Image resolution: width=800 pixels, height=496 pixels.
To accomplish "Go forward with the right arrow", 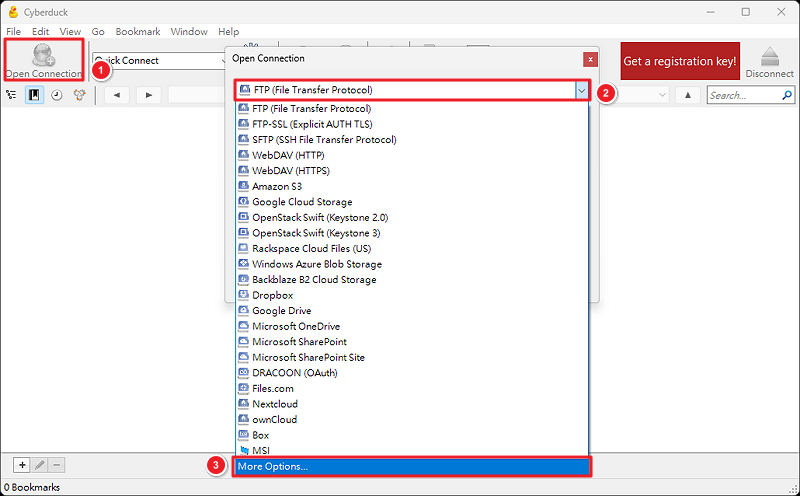I will coord(148,95).
